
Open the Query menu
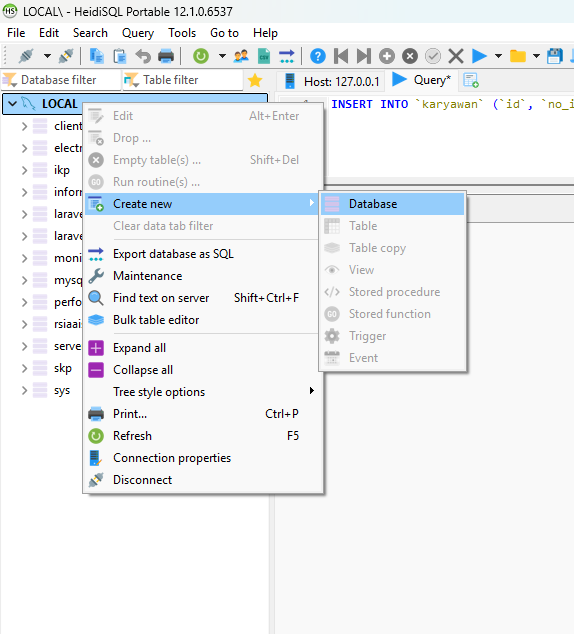[138, 33]
